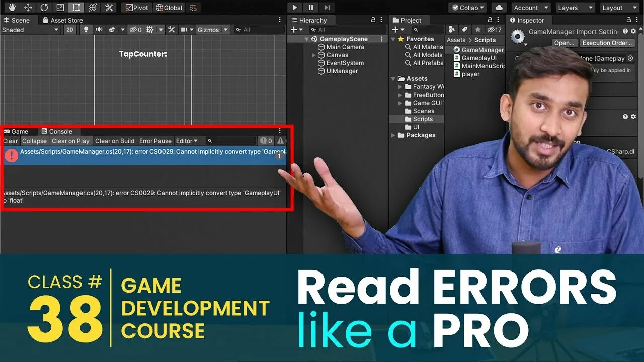Click the Console search field

pyautogui.click(x=231, y=141)
